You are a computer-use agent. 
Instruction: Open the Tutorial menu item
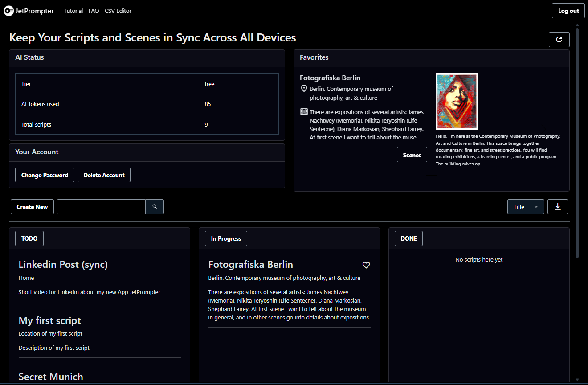[x=73, y=11]
